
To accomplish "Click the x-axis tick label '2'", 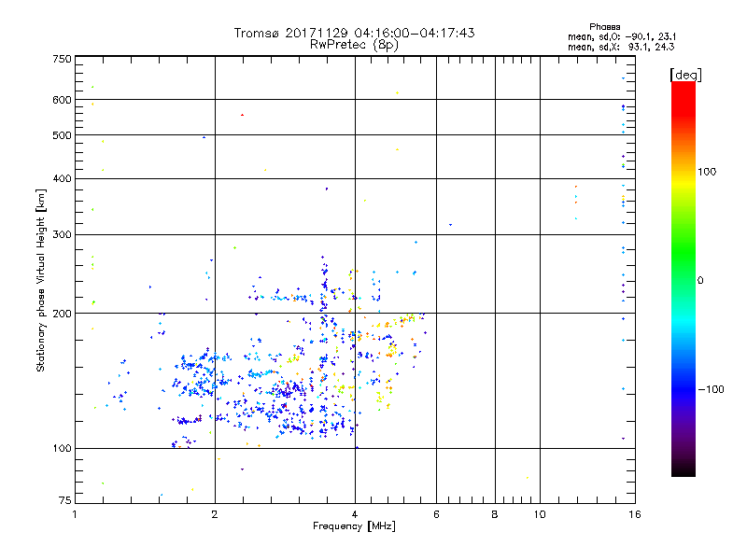I will coord(215,514).
